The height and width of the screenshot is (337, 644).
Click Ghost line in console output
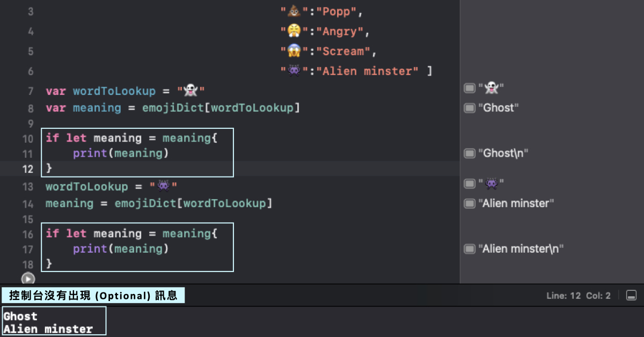click(x=20, y=316)
